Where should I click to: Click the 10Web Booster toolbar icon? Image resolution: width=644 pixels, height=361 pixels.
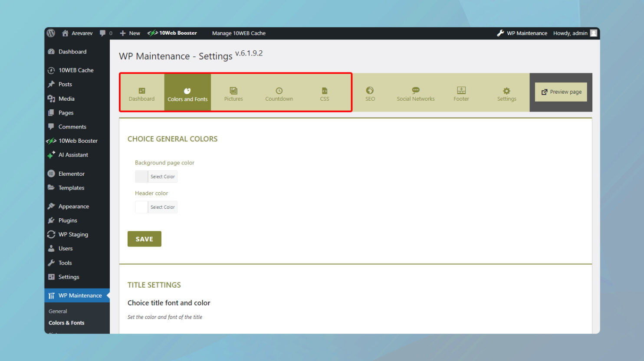click(x=172, y=33)
